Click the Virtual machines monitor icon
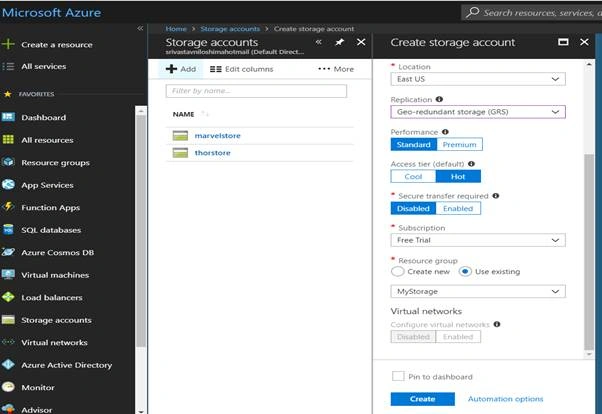The image size is (602, 414). [x=8, y=275]
